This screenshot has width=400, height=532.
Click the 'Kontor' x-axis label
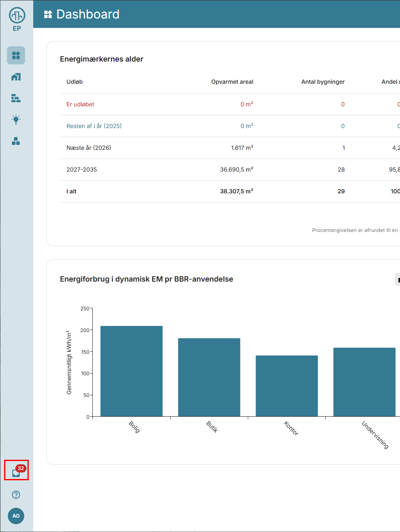pyautogui.click(x=291, y=428)
